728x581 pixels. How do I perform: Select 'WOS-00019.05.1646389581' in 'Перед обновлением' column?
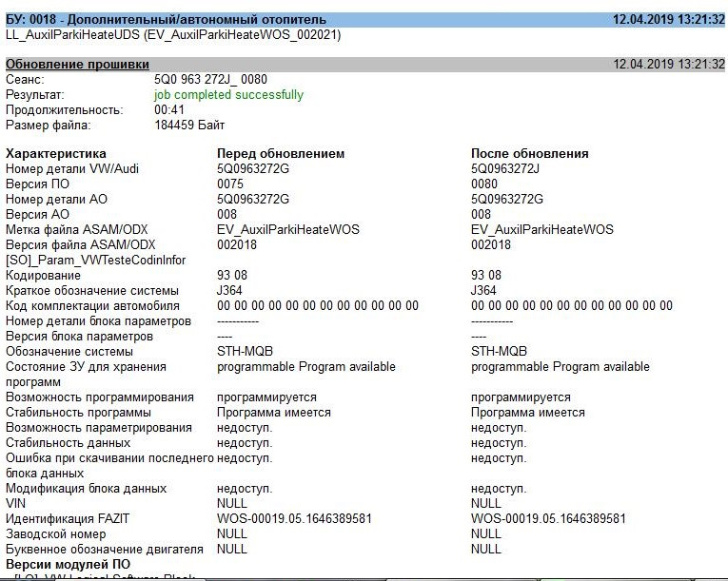tap(294, 519)
